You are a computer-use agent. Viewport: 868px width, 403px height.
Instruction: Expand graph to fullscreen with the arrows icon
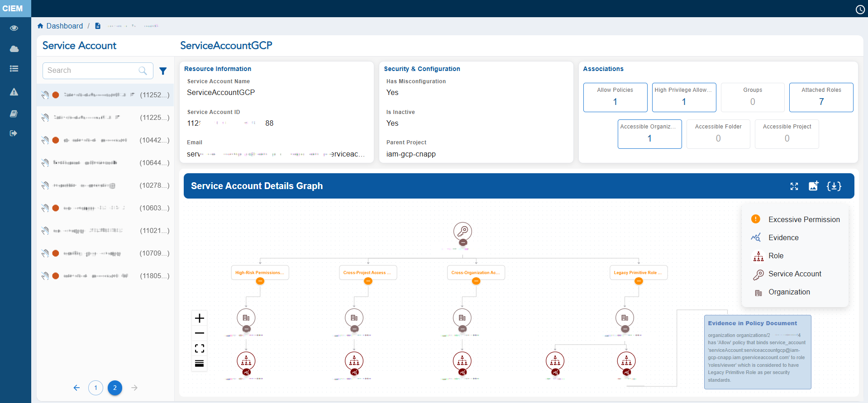pos(794,186)
